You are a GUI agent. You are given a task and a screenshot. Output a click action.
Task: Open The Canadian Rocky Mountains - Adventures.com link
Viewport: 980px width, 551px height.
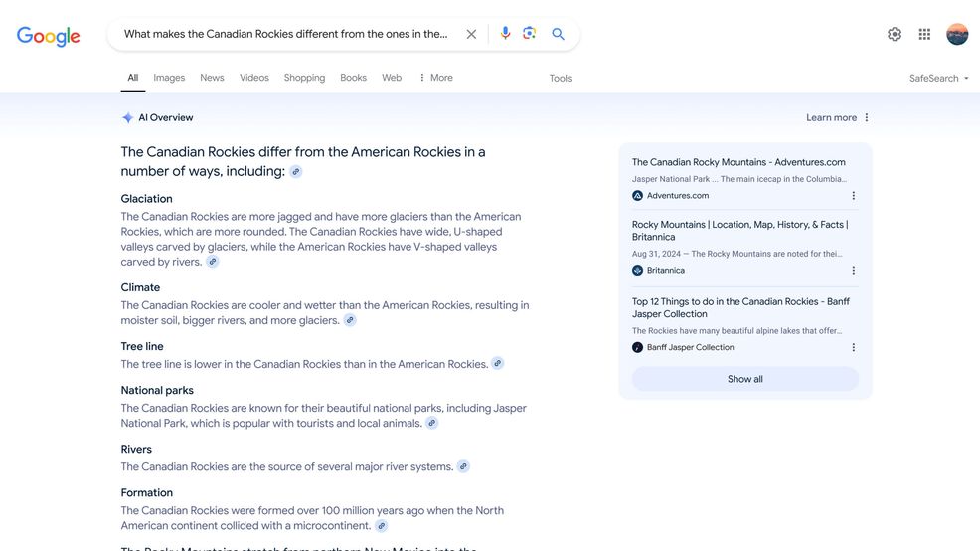coord(738,162)
